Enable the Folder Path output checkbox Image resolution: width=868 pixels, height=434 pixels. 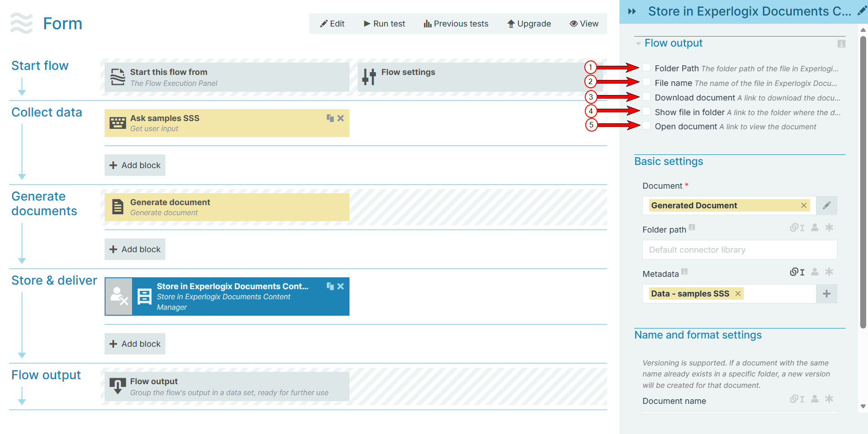[646, 68]
